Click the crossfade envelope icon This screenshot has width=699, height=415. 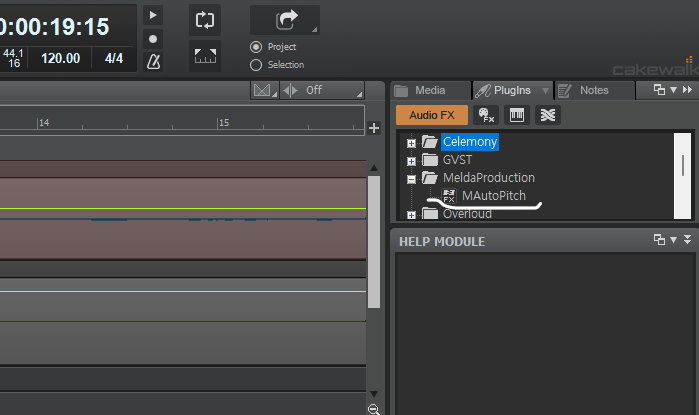point(262,90)
